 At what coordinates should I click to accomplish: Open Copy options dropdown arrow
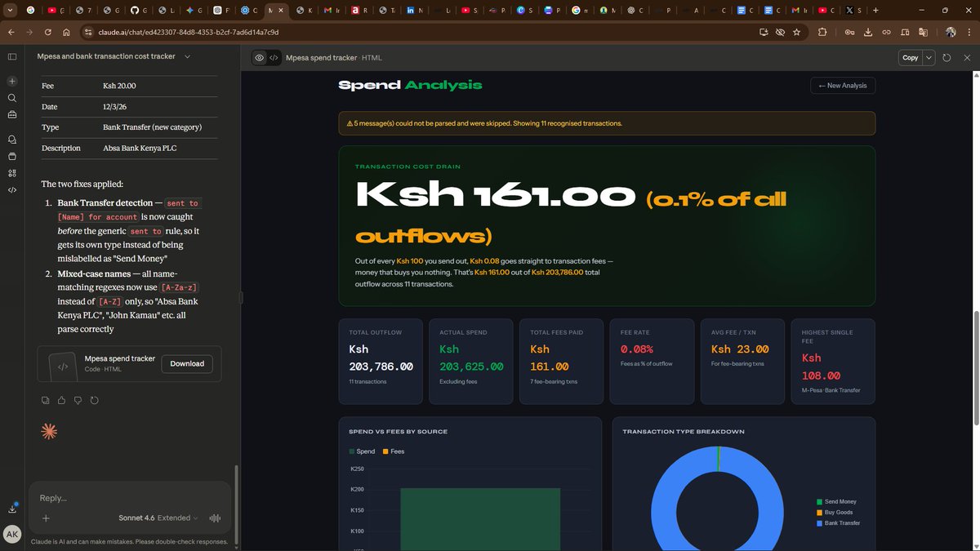coord(929,58)
